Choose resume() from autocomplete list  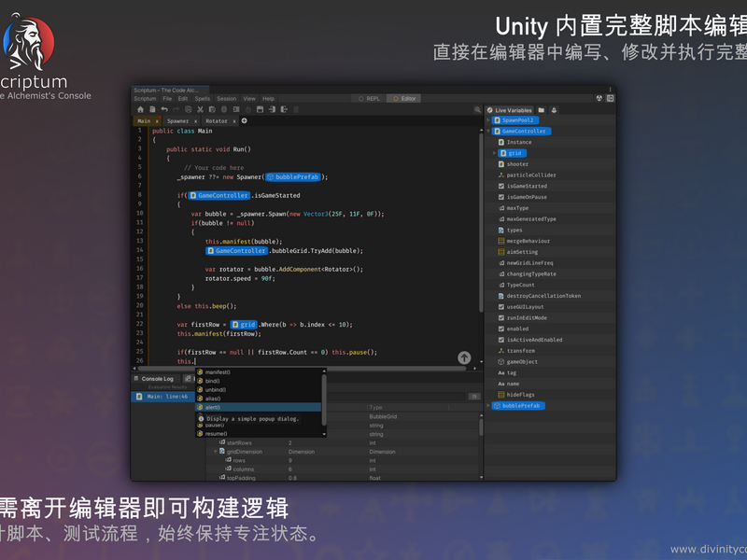tap(259, 434)
